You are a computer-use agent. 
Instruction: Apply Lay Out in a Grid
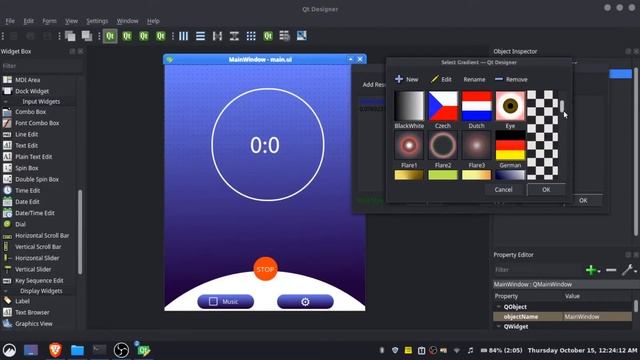(x=251, y=36)
